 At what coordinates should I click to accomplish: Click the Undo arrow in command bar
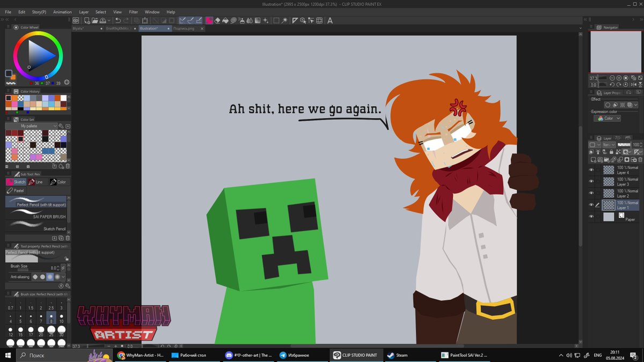tap(118, 20)
